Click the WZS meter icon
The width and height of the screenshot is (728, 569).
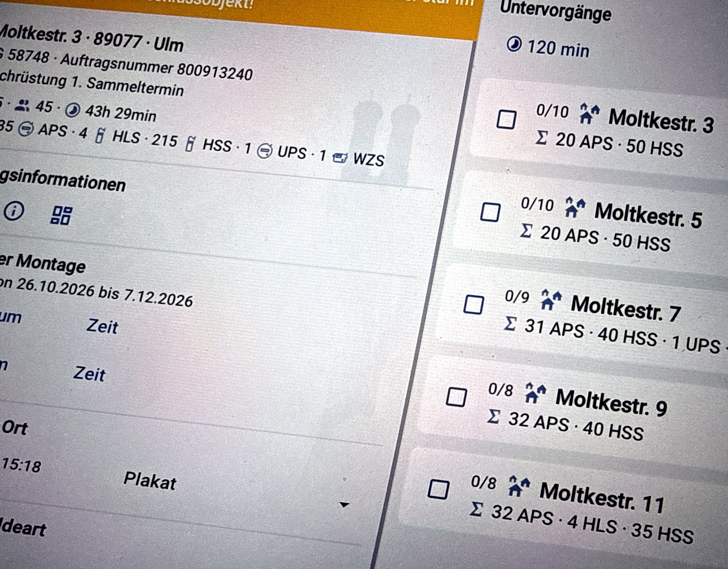340,158
